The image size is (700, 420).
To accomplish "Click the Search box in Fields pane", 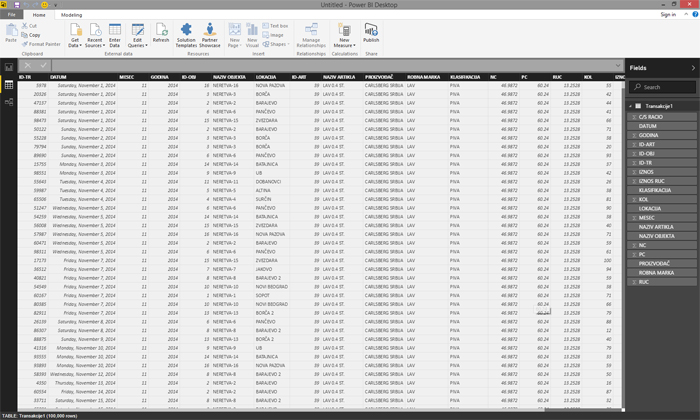I will click(660, 87).
